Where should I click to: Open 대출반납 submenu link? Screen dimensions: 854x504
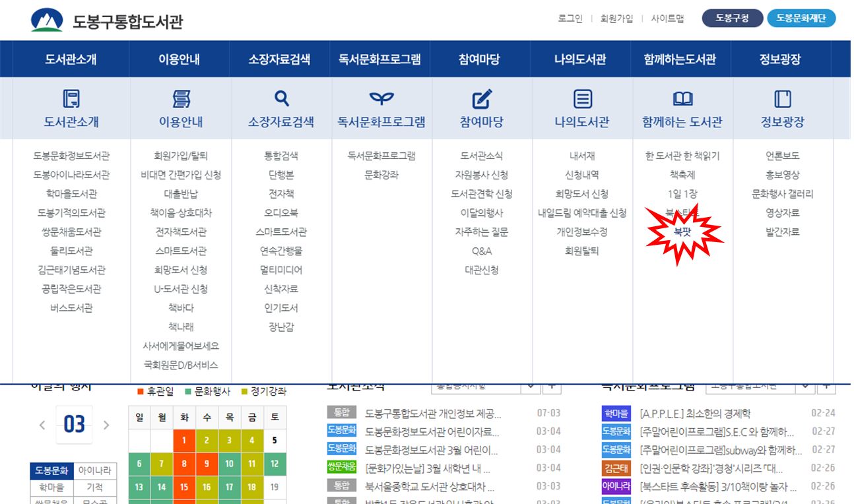181,194
